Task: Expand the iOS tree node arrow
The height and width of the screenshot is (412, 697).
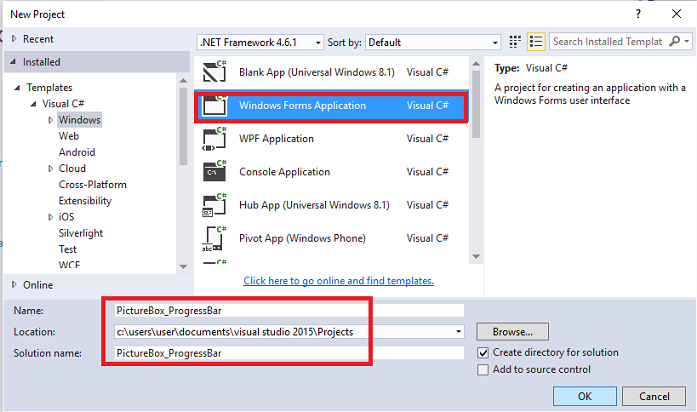Action: coord(50,217)
